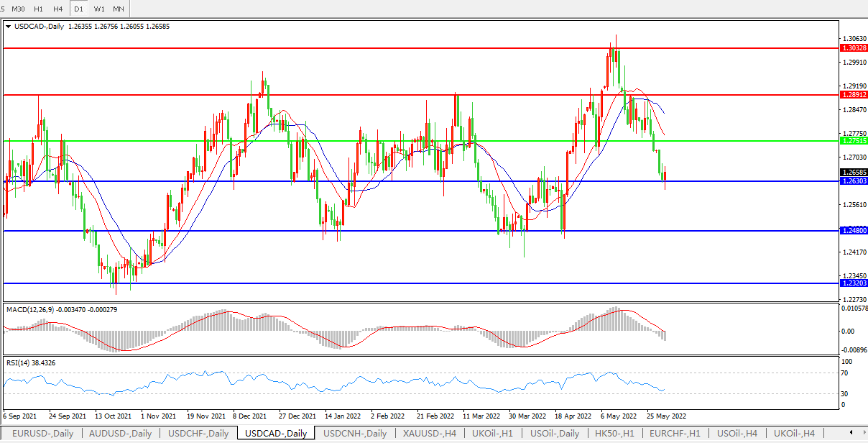
Task: Switch to M30 timeframe
Action: tap(18, 9)
